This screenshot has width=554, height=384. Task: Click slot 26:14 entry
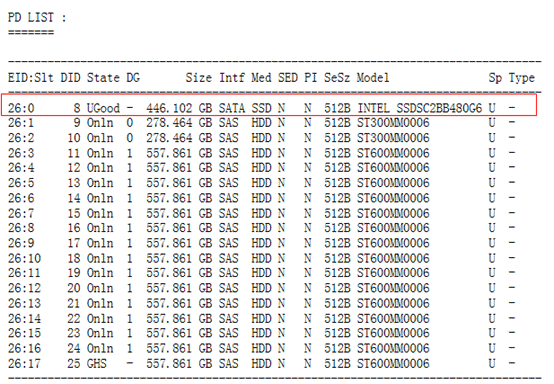tap(24, 319)
